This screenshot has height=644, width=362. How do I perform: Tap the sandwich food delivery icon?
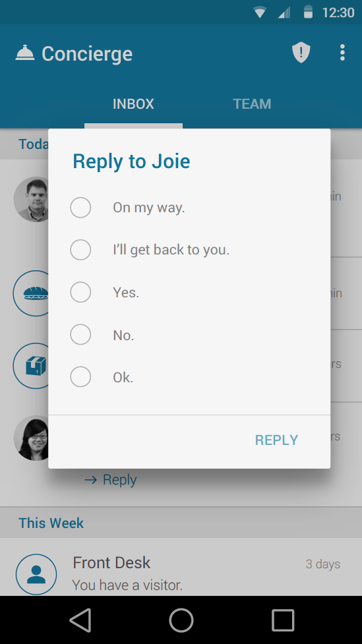click(x=31, y=293)
